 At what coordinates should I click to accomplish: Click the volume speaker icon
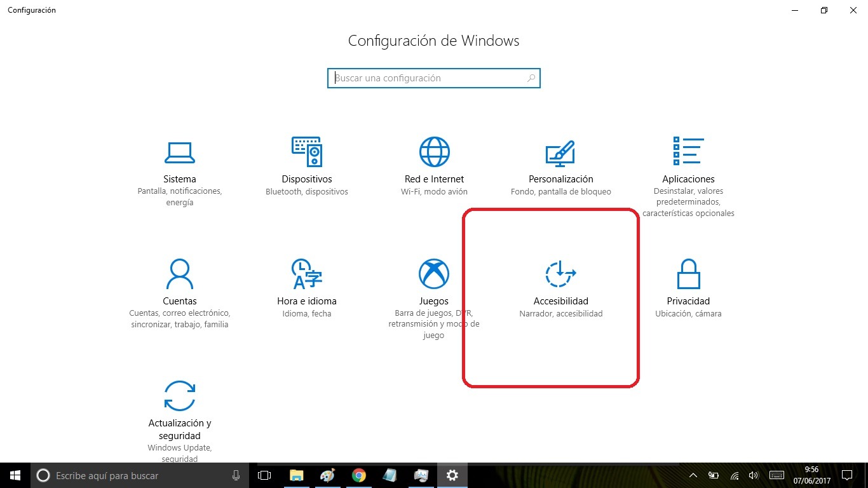tap(754, 475)
